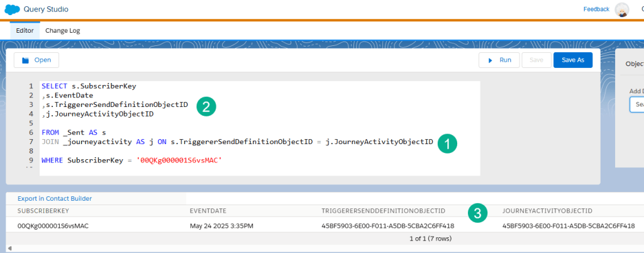Click the SUBSCRIBERKEY column header
The width and height of the screenshot is (644, 253).
tap(43, 211)
